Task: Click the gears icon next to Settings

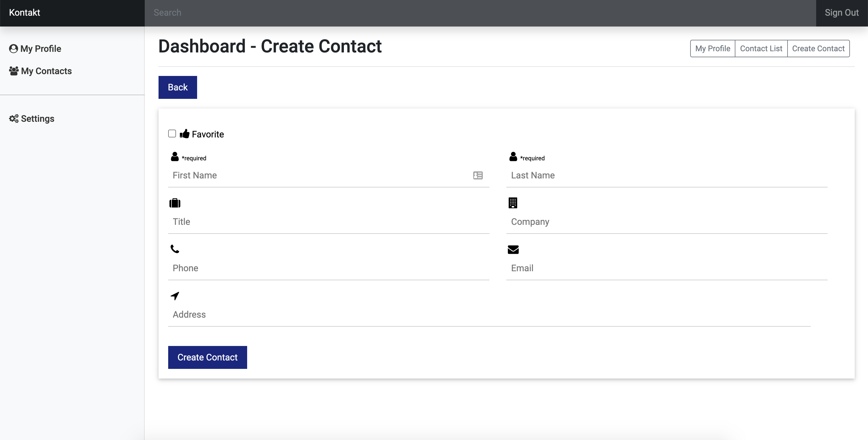Action: click(x=14, y=119)
